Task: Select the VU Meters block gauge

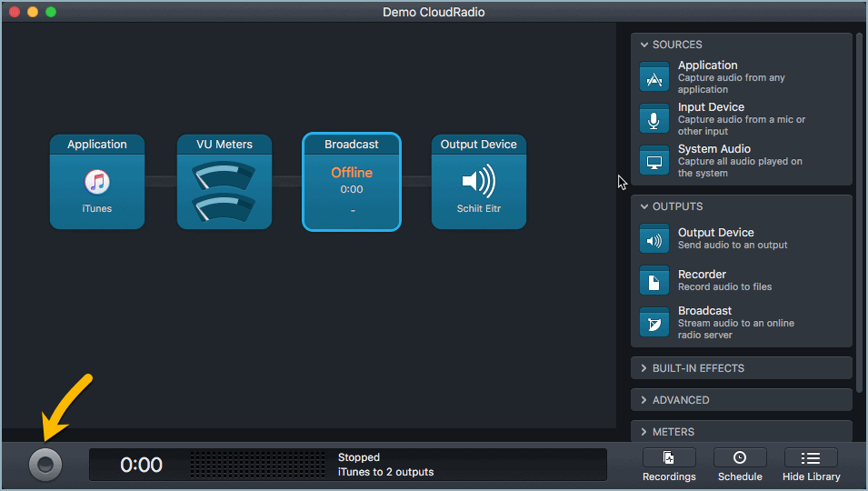Action: pos(224,192)
